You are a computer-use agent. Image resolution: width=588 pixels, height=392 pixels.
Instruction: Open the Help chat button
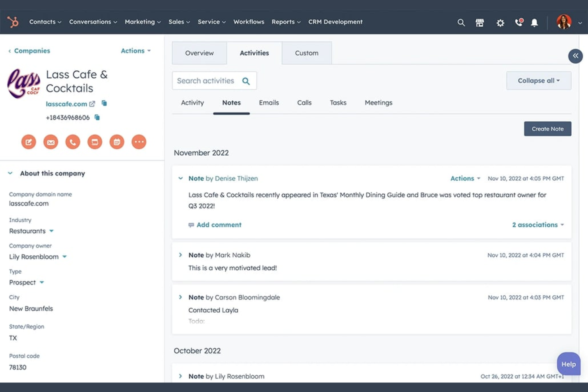point(569,364)
